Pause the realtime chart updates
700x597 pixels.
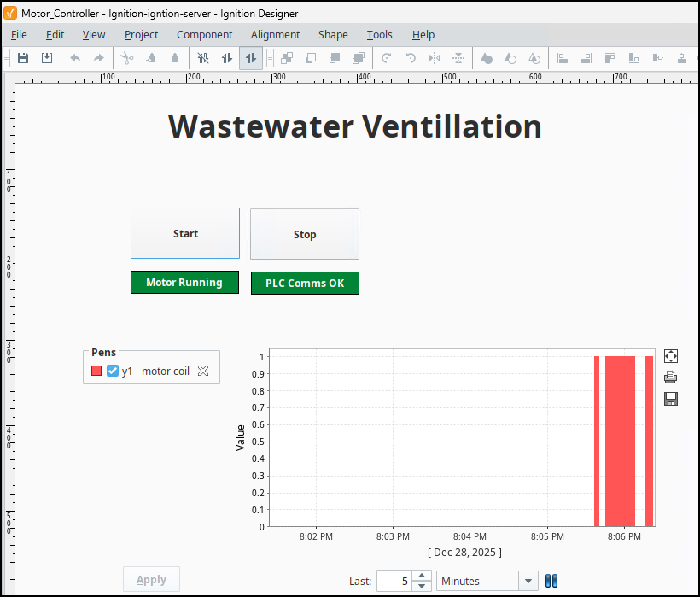pyautogui.click(x=551, y=581)
